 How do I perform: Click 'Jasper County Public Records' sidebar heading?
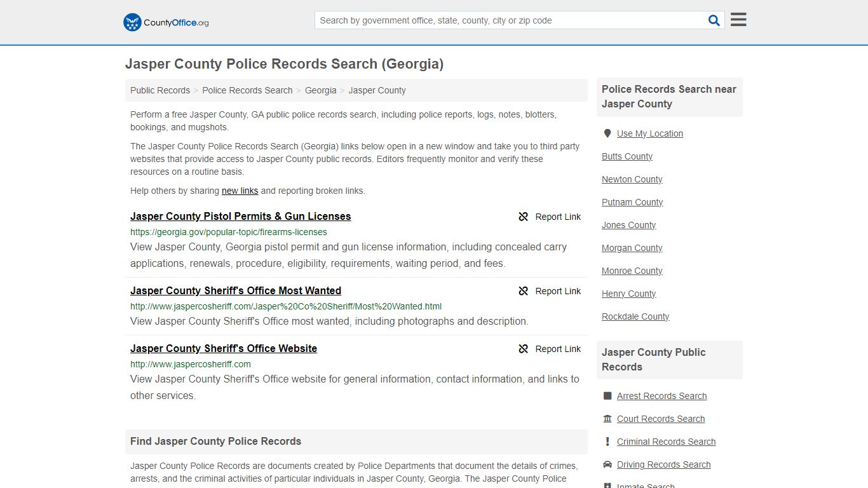tap(654, 360)
